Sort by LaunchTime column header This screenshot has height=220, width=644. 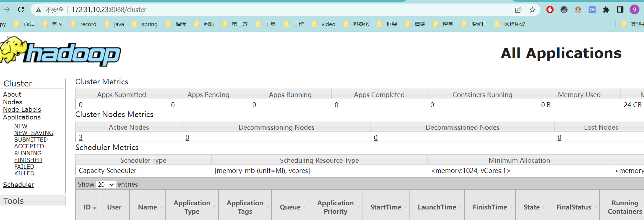coord(437,207)
